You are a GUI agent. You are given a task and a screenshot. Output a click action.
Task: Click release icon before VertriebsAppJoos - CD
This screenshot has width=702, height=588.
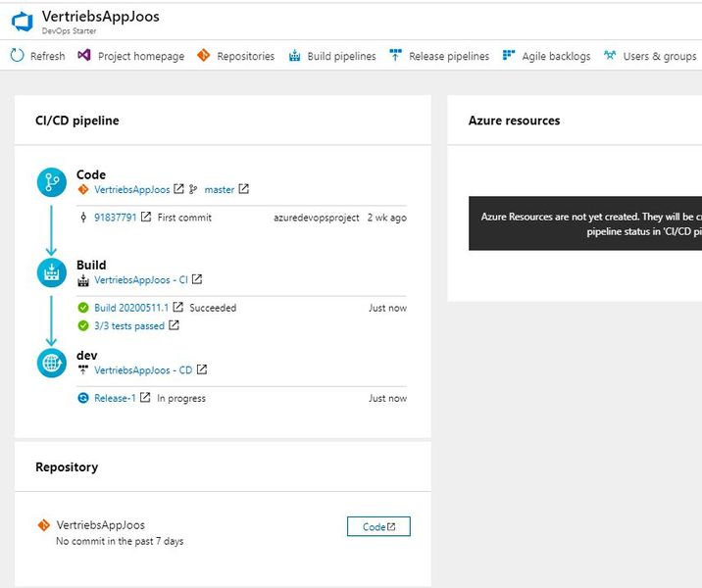83,369
